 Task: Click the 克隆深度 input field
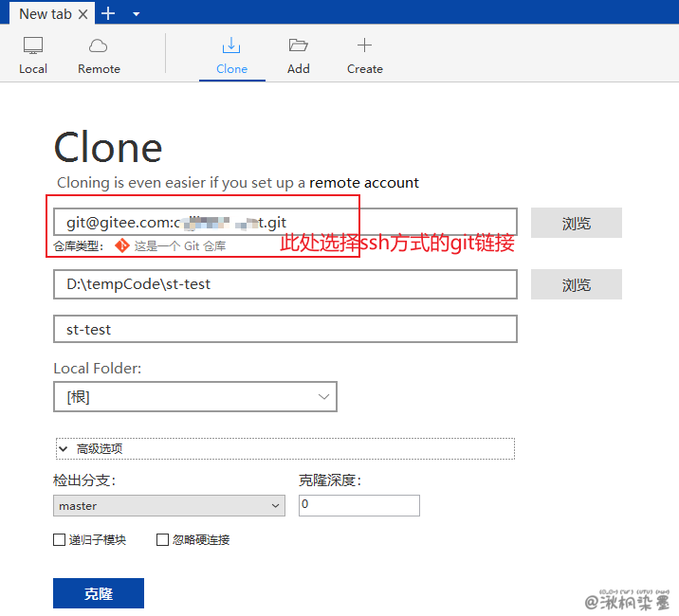(358, 505)
